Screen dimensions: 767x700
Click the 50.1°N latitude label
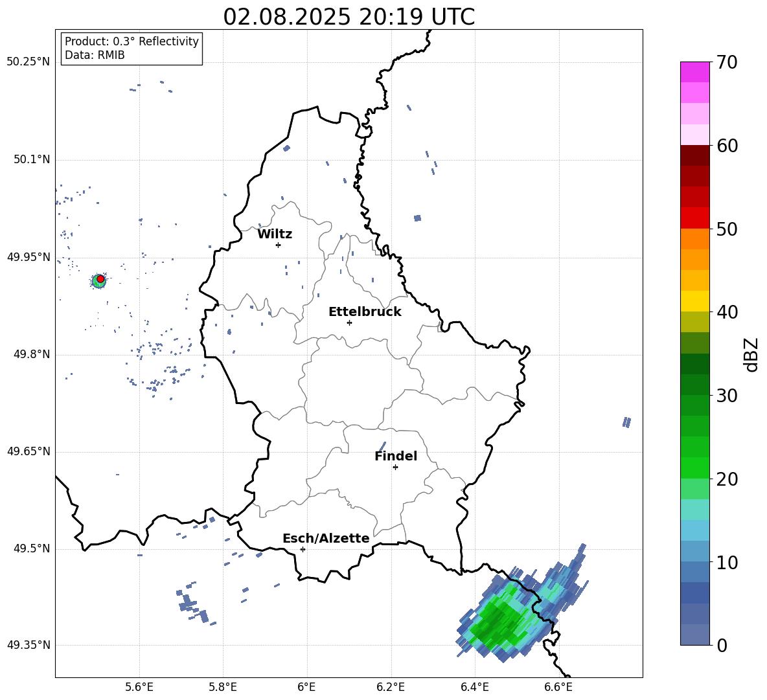pyautogui.click(x=32, y=160)
